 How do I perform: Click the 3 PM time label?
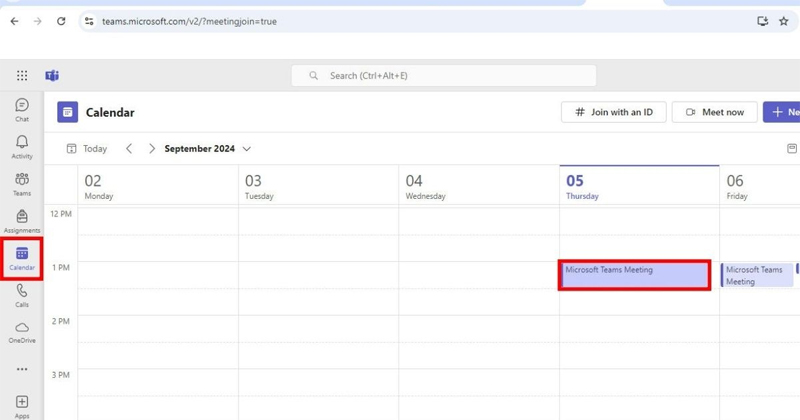coord(61,375)
